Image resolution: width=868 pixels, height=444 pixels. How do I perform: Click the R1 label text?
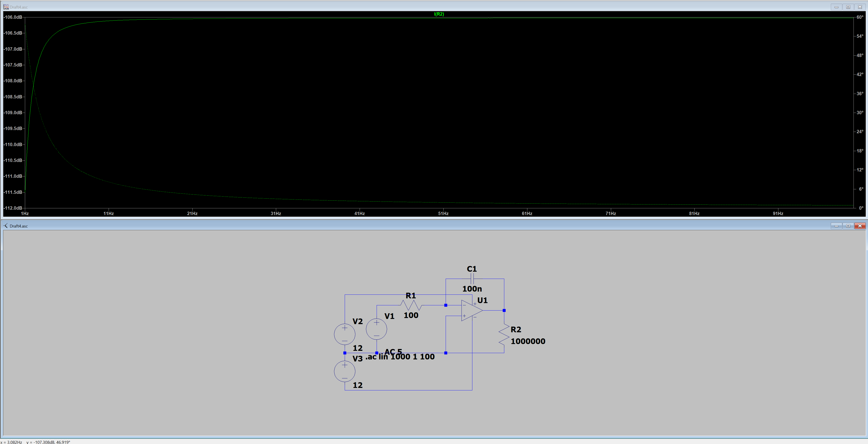click(410, 296)
